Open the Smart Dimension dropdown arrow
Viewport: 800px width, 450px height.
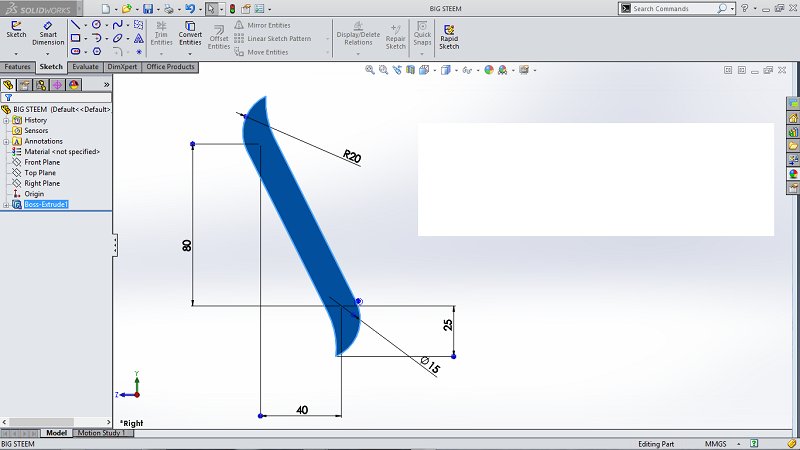pyautogui.click(x=48, y=54)
